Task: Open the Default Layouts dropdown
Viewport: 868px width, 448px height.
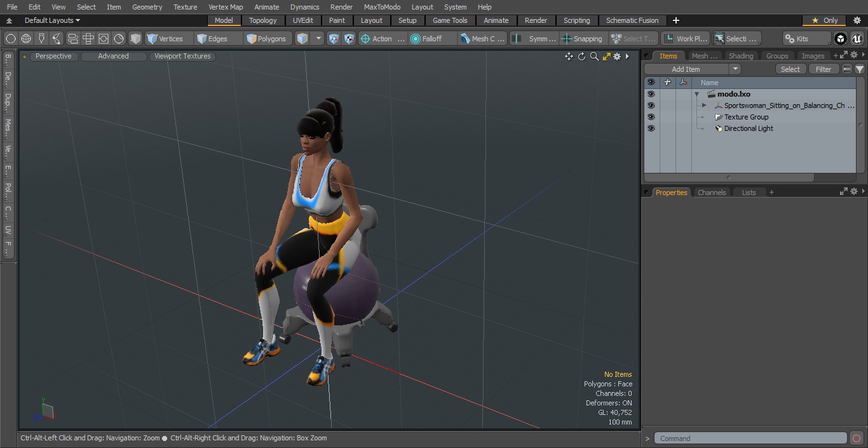Action: (x=52, y=20)
